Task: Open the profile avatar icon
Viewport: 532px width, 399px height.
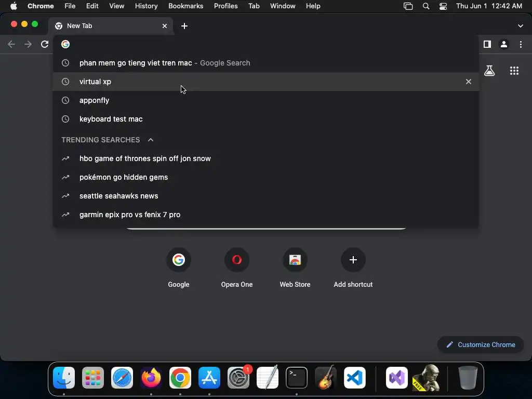Action: click(x=504, y=44)
